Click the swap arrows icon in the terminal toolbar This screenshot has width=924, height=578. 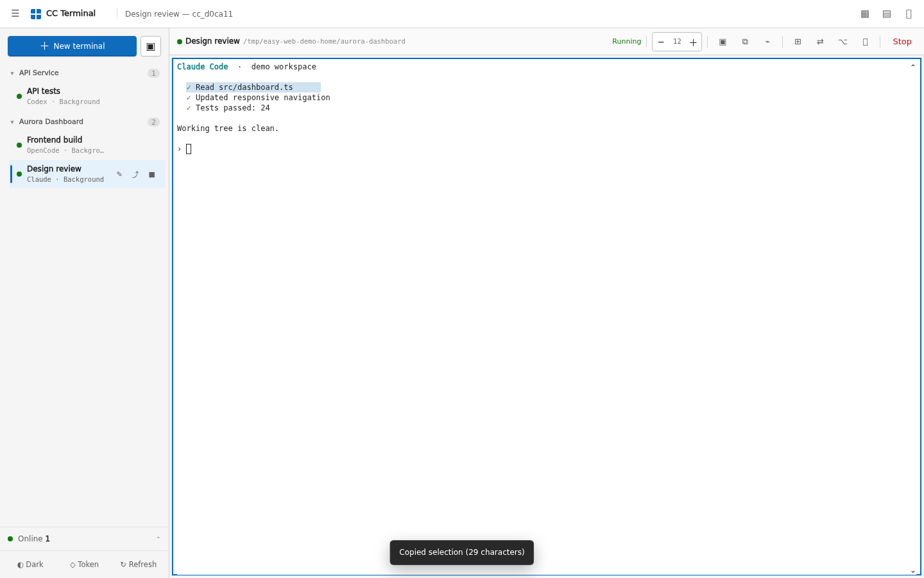[820, 42]
